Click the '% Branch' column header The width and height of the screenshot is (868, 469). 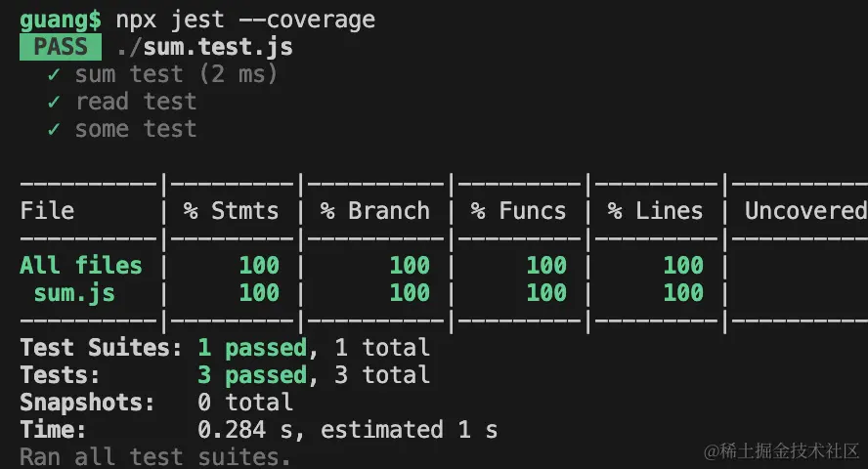click(374, 211)
